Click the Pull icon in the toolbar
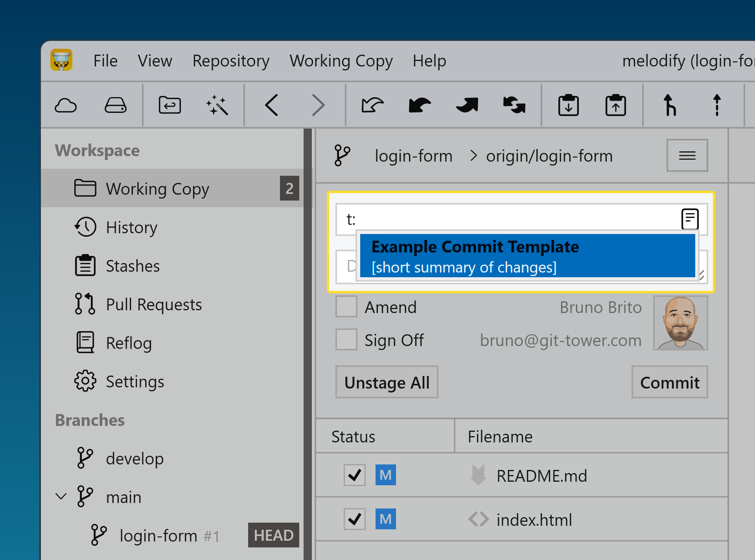This screenshot has width=755, height=560. [419, 105]
